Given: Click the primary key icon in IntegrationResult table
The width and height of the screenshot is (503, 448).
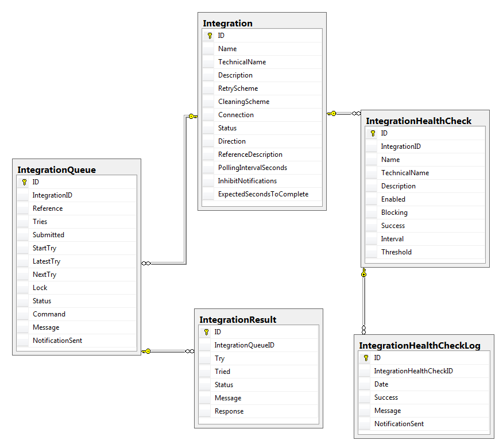Looking at the screenshot, I should click(x=206, y=332).
